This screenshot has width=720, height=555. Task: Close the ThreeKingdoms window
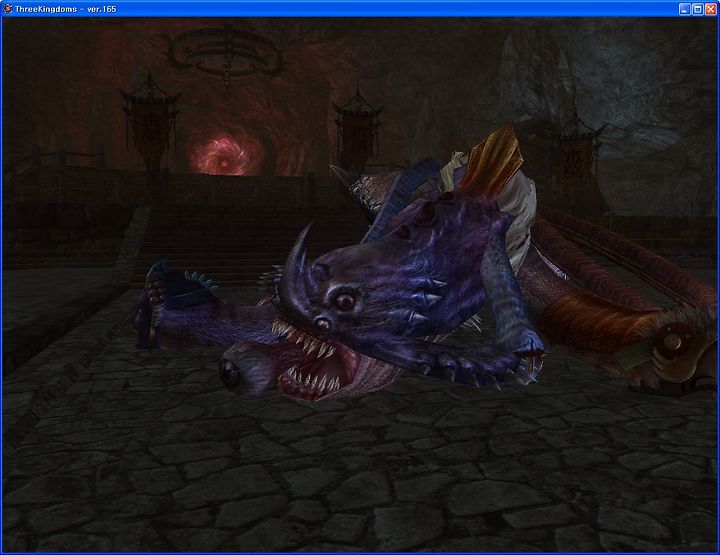[x=710, y=9]
